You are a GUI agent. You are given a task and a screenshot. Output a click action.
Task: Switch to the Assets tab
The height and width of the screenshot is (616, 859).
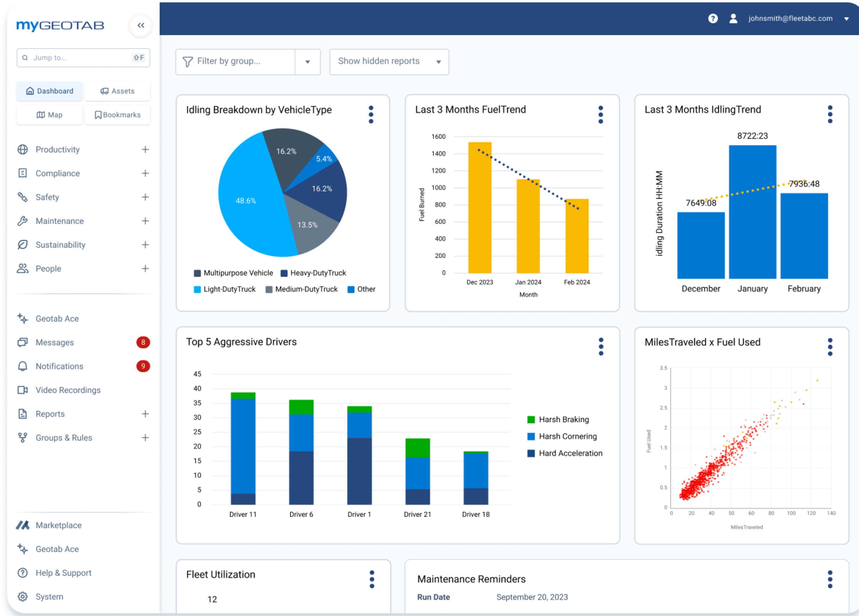(x=117, y=91)
